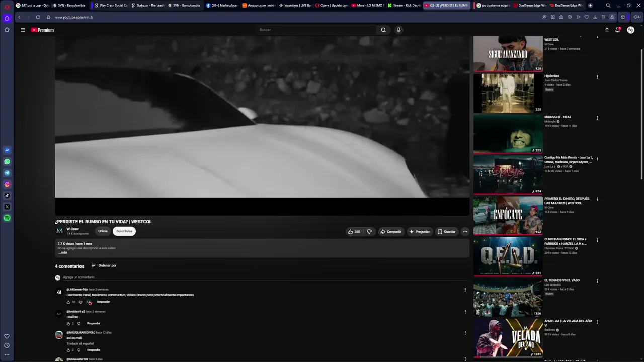
Task: Open options for CHRISTIAN PONCE video
Action: [x=597, y=240]
